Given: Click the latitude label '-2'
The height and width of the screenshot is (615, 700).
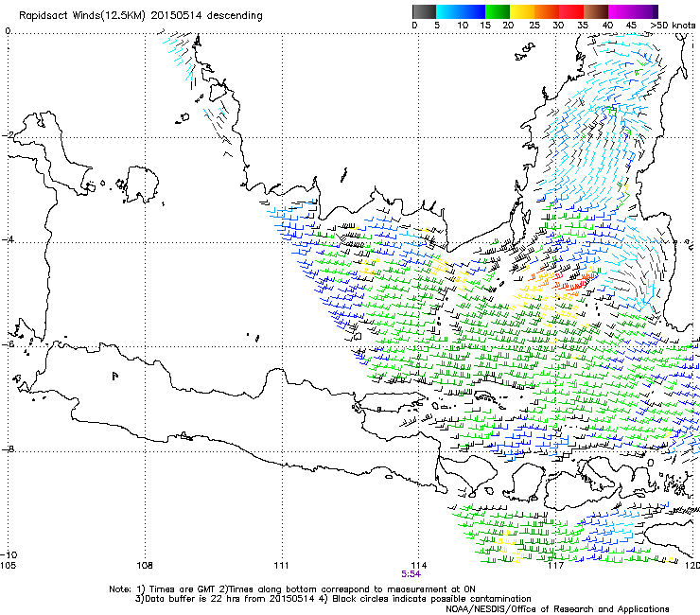Looking at the screenshot, I should click(x=7, y=135).
